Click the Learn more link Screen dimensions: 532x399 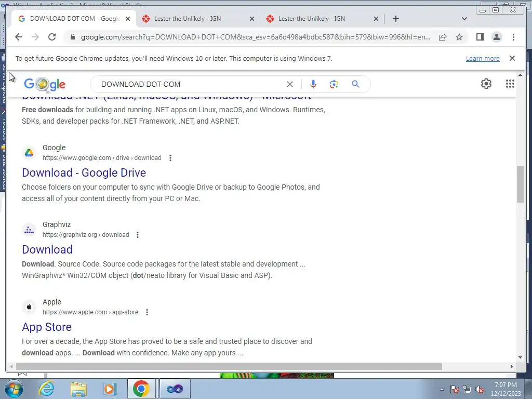[x=483, y=58]
